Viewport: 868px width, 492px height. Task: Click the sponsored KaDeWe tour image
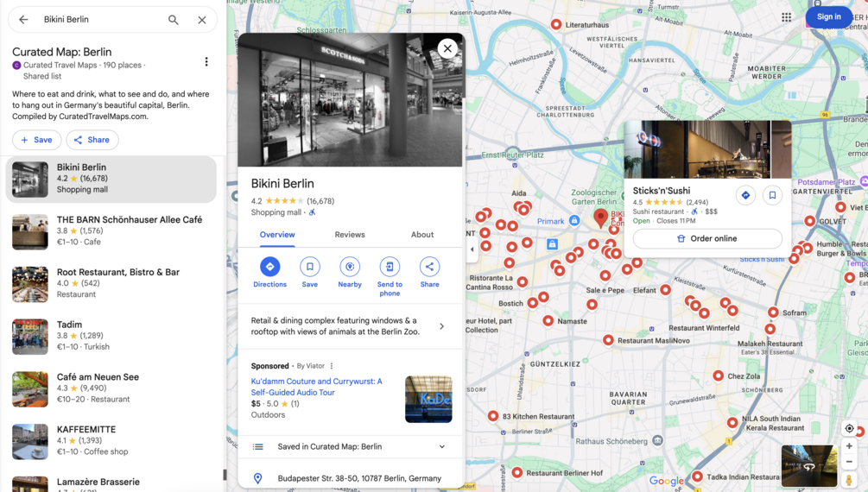coord(428,399)
